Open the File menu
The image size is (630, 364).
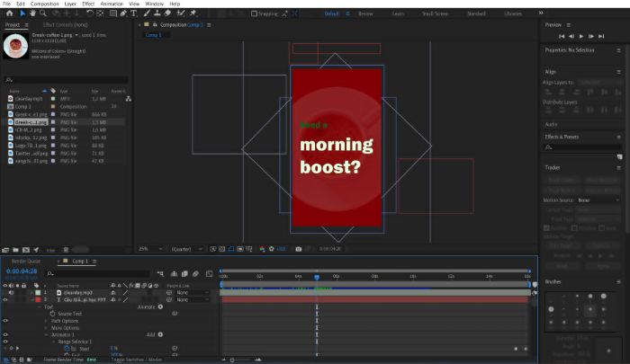[7, 4]
